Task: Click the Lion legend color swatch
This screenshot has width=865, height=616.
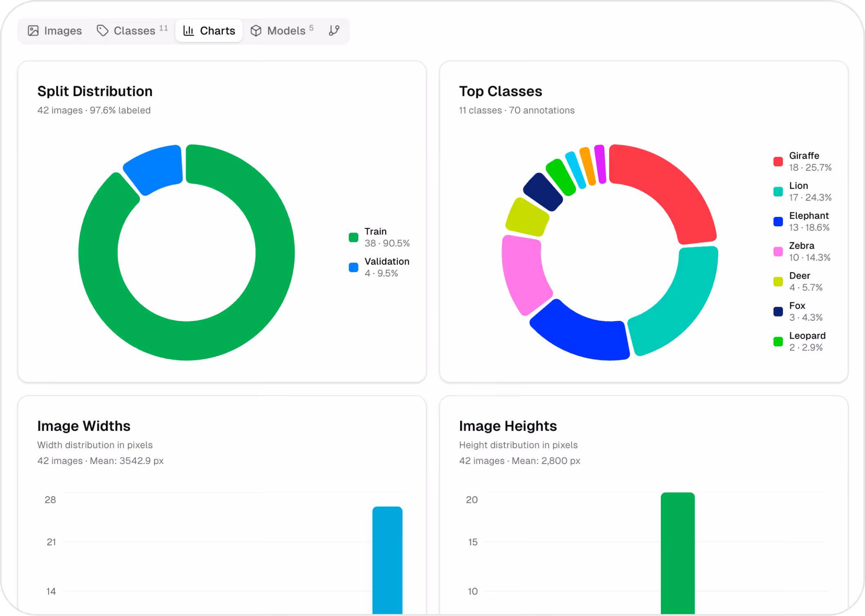Action: (x=778, y=191)
